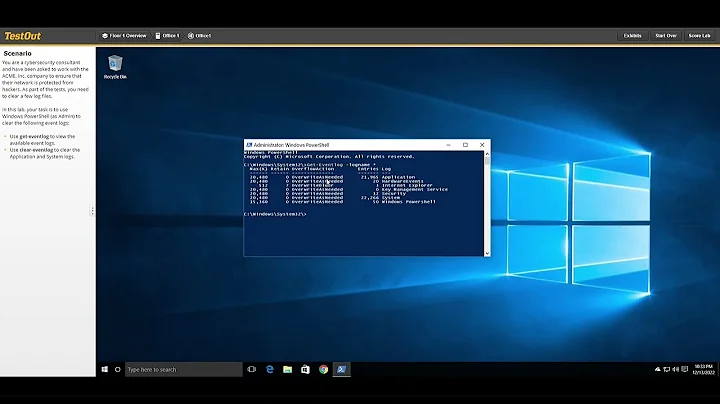
Task: Click the Windows PowerShell log row
Action: click(x=343, y=202)
